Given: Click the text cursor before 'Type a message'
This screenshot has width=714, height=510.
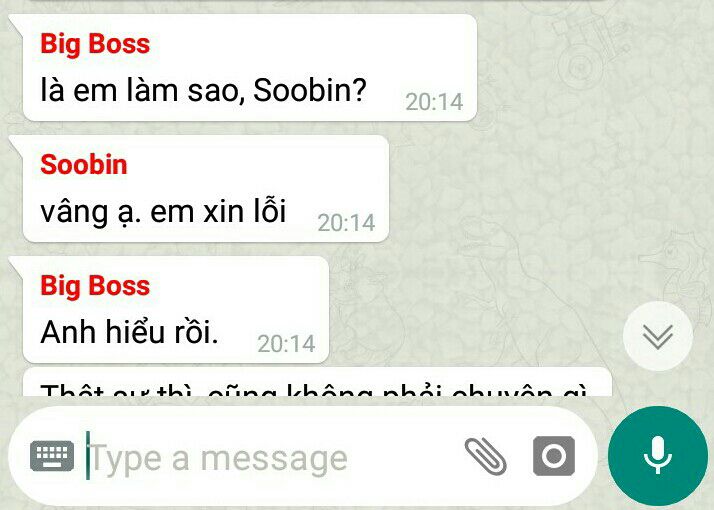Looking at the screenshot, I should (x=88, y=455).
